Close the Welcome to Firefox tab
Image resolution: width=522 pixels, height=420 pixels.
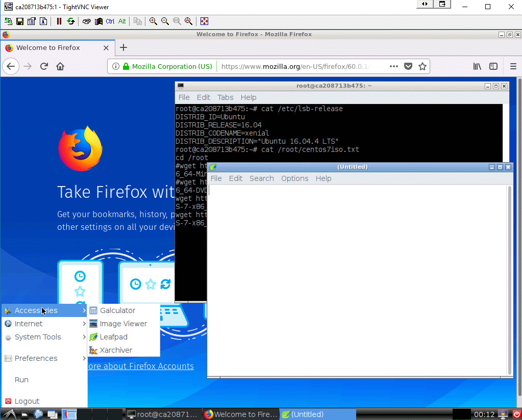[106, 48]
